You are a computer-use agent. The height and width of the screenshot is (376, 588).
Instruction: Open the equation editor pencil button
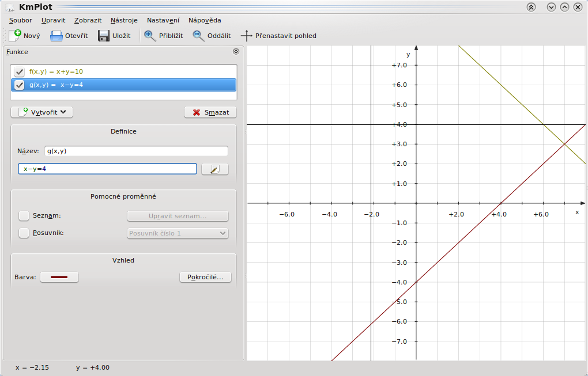(x=214, y=169)
